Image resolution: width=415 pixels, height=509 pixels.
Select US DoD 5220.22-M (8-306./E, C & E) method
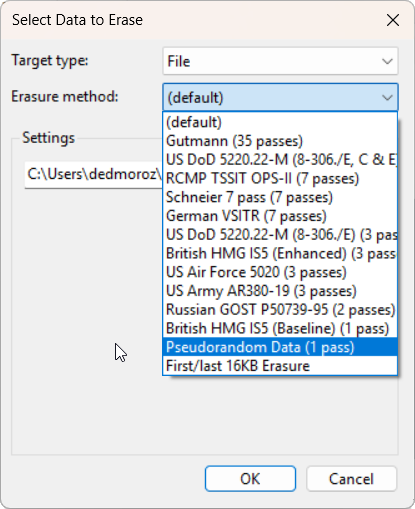280,160
